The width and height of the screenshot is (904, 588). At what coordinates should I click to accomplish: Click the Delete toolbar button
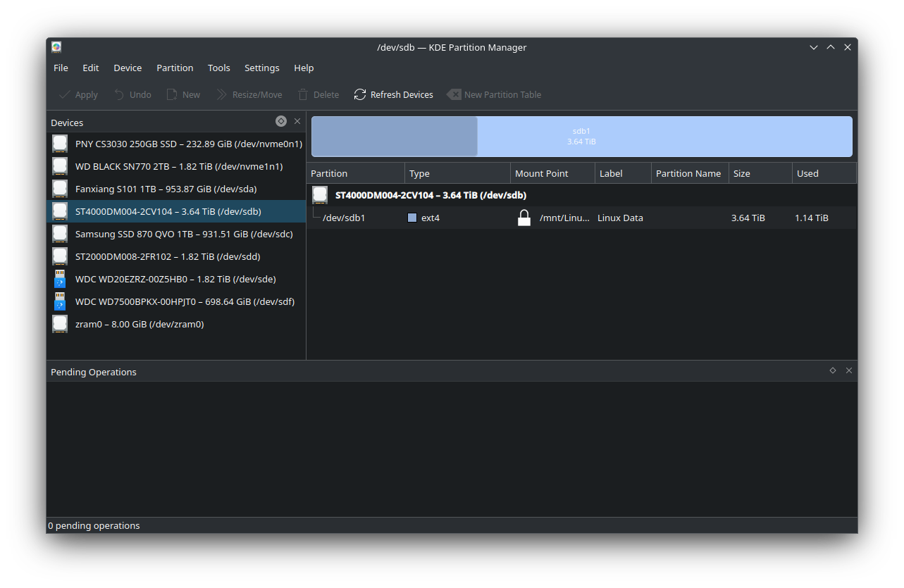318,94
